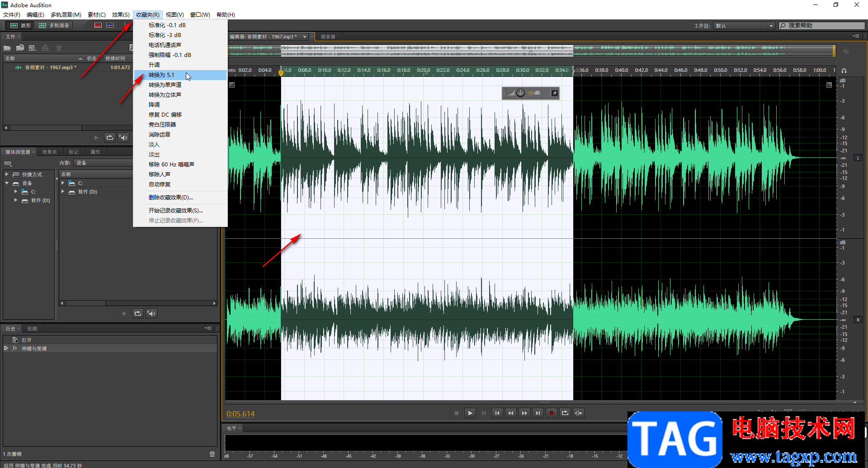The width and height of the screenshot is (868, 468).
Task: Toggle auto-play speaker in Media Browser
Action: 151,313
